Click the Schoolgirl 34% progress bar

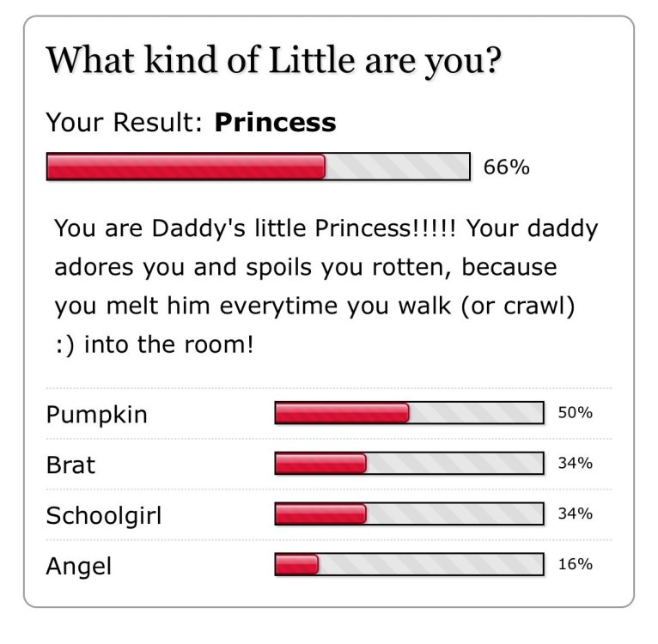(x=409, y=513)
